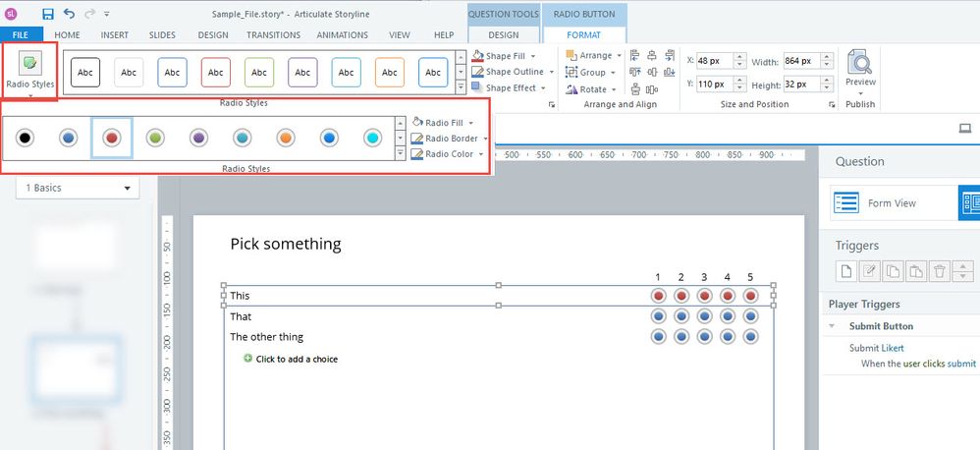Select radio button 5 in The other thing row
The image size is (980, 450).
750,337
